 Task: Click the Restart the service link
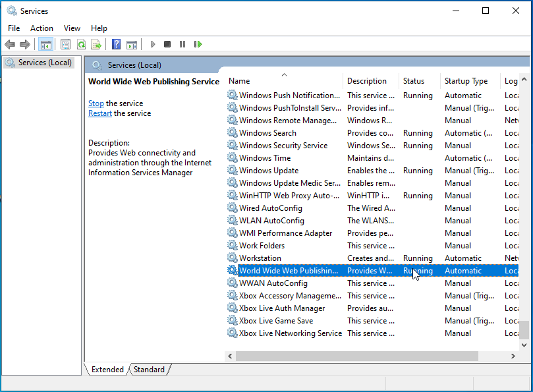(x=100, y=113)
